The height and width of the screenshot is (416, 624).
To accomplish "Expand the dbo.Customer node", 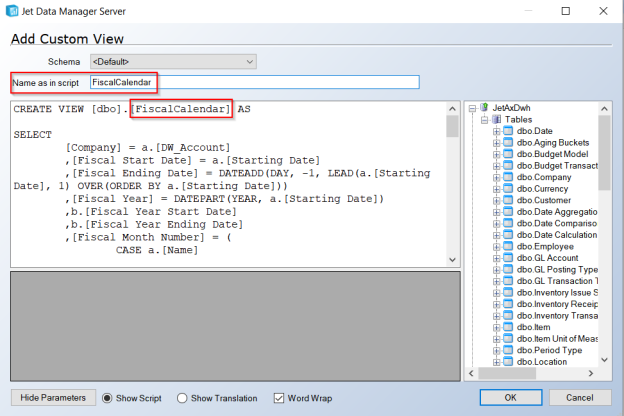I will (x=496, y=200).
